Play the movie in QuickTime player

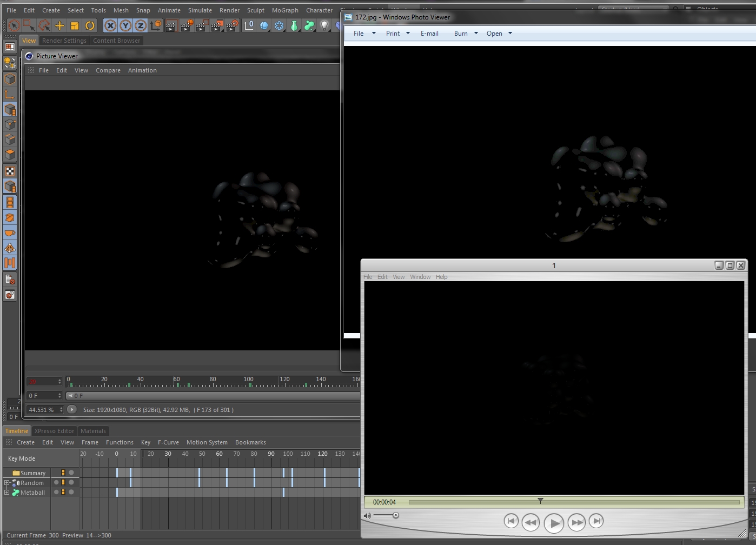point(553,523)
